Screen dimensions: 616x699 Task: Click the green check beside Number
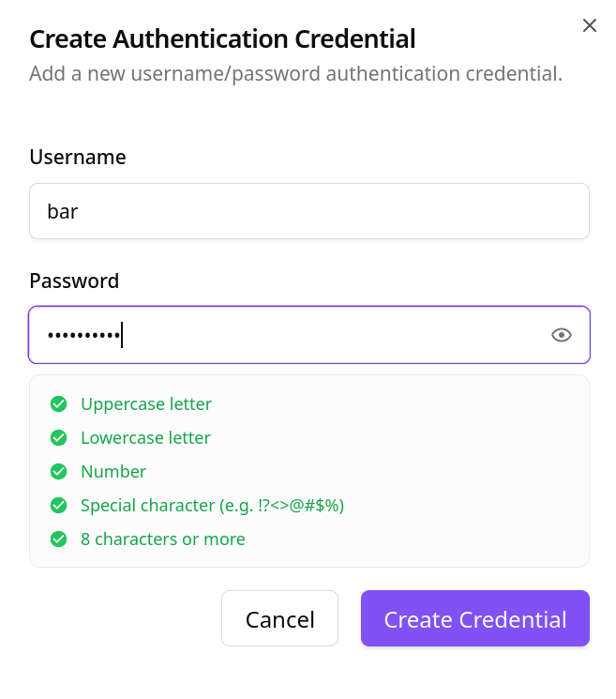click(x=59, y=472)
